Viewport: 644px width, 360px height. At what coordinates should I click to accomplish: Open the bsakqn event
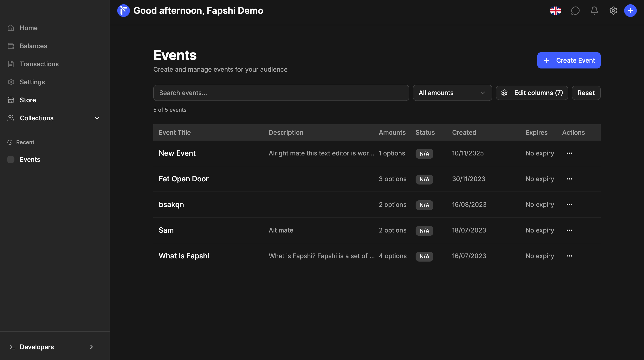coord(171,205)
